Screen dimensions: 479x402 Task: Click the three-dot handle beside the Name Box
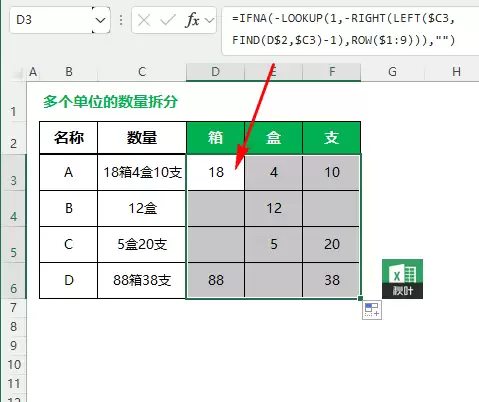click(121, 20)
